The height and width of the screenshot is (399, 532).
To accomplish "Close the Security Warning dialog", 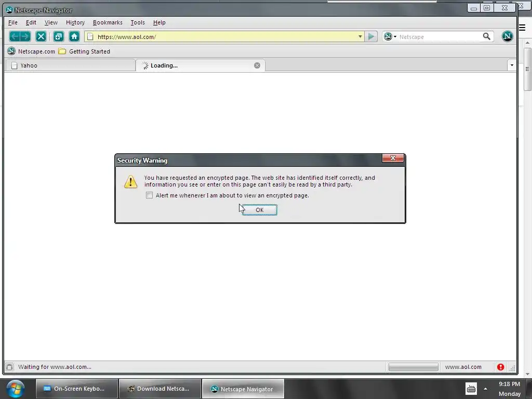I will click(x=393, y=158).
